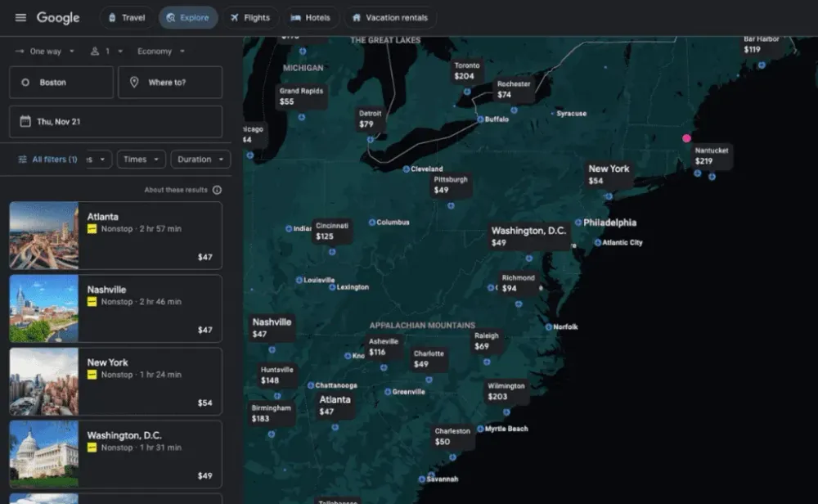Click the calendar icon in the date field
Screen dimensions: 818x504
pyautogui.click(x=25, y=122)
